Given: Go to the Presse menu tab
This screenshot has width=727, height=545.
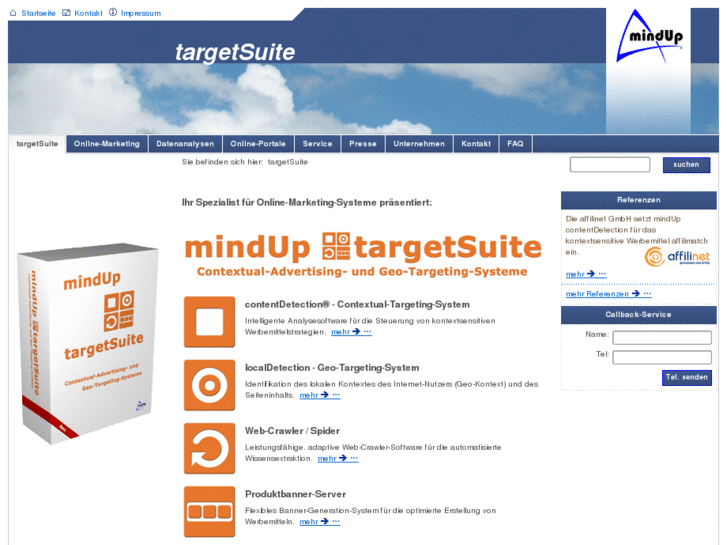Looking at the screenshot, I should 363,144.
